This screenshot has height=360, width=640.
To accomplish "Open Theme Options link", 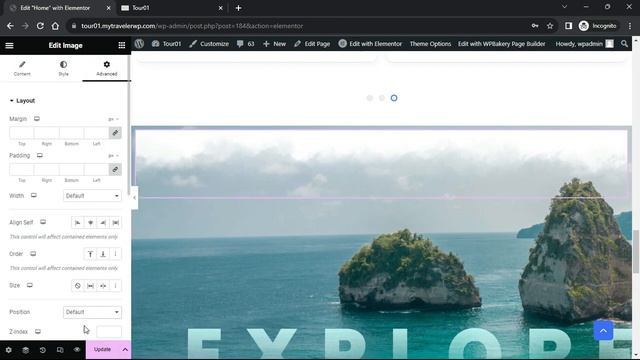I will (430, 44).
